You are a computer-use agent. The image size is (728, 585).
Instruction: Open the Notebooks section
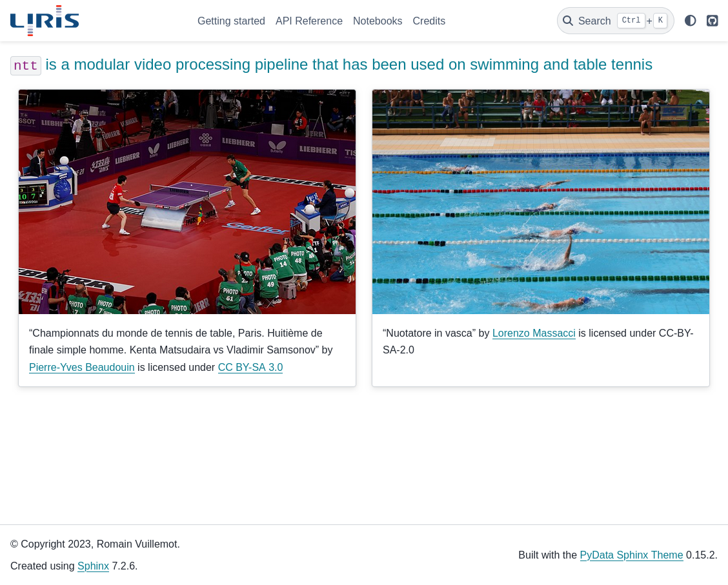click(x=378, y=21)
